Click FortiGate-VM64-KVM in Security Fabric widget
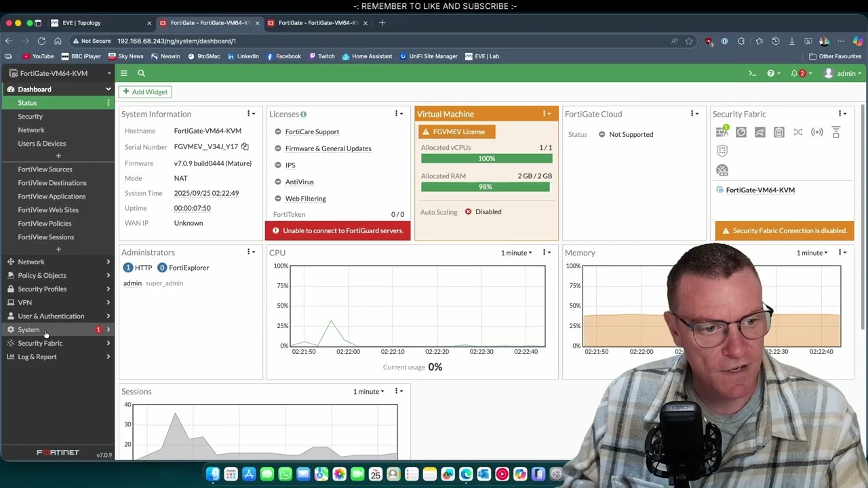The width and height of the screenshot is (868, 488). pyautogui.click(x=760, y=190)
